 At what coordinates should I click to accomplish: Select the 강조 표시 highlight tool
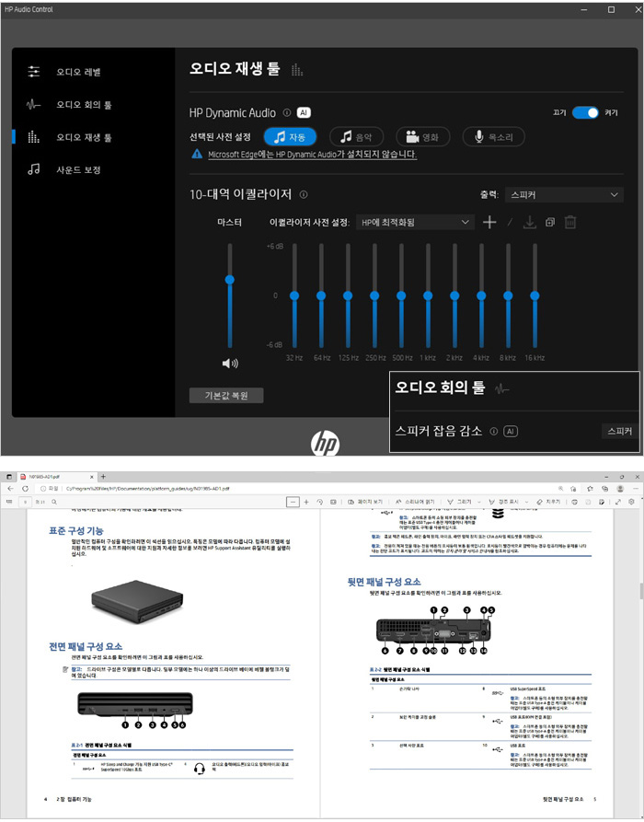click(x=504, y=503)
